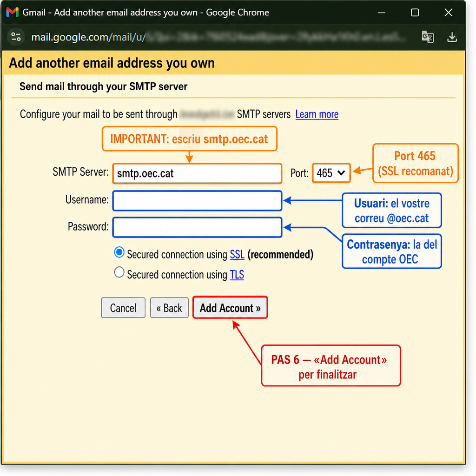Open the Learn more link
The image size is (476, 476).
pyautogui.click(x=317, y=114)
